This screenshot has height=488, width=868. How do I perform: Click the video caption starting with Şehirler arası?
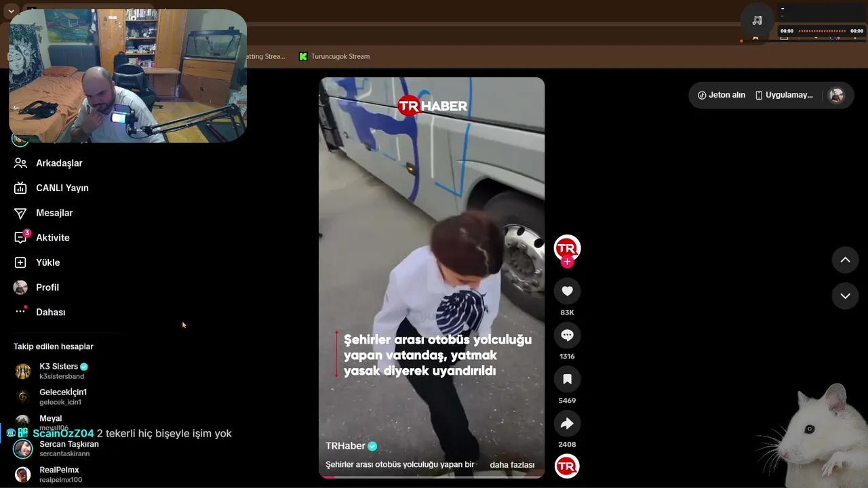(x=400, y=465)
